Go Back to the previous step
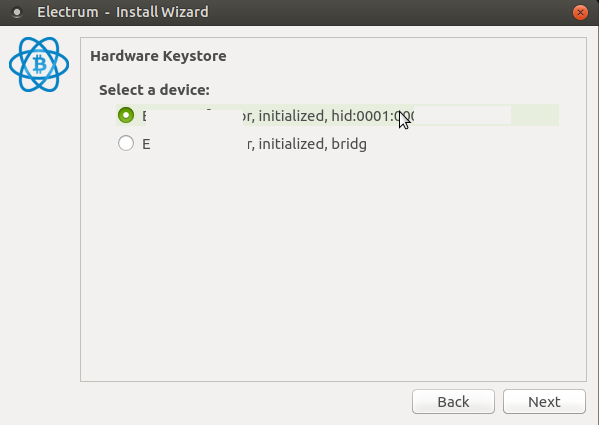 453,401
